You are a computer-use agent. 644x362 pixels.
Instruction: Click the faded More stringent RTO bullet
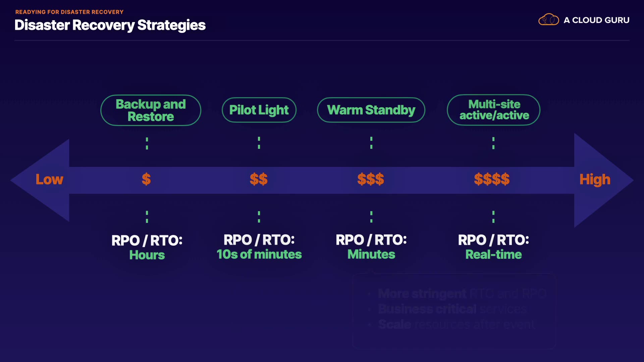[x=462, y=294]
